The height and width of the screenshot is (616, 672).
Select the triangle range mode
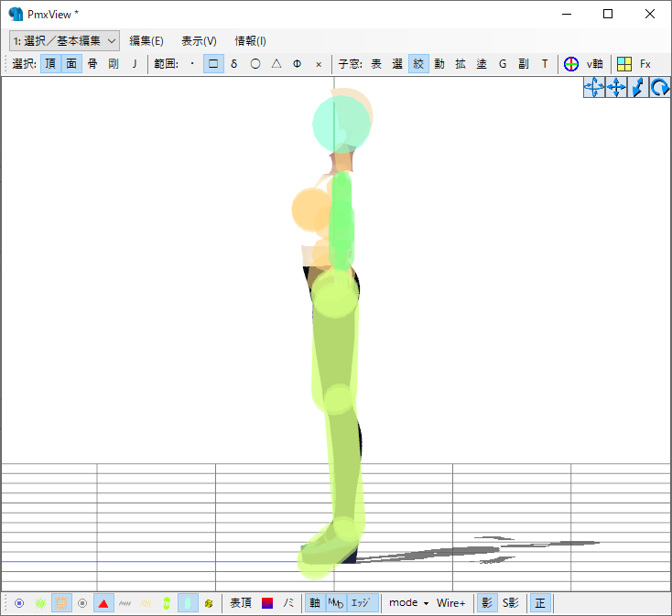pyautogui.click(x=276, y=64)
